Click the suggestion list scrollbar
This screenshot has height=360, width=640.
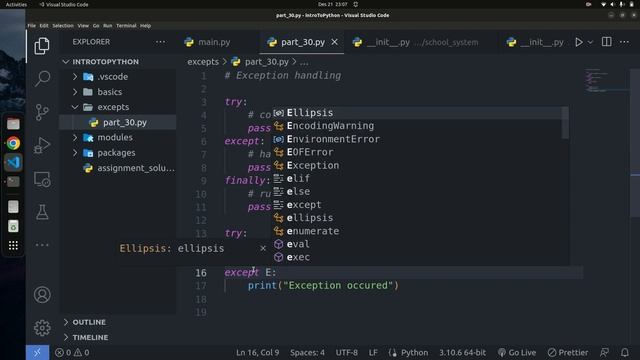tap(565, 122)
